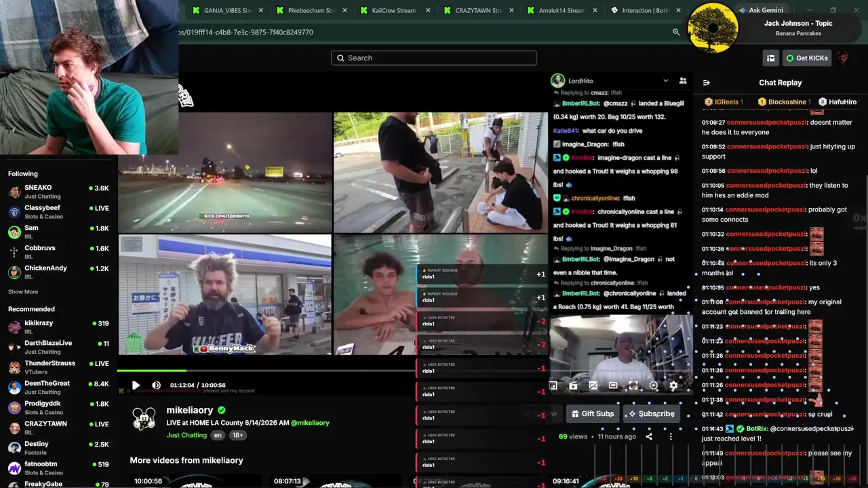
Task: Select IGReels in chat gift leaderboard
Action: point(724,102)
